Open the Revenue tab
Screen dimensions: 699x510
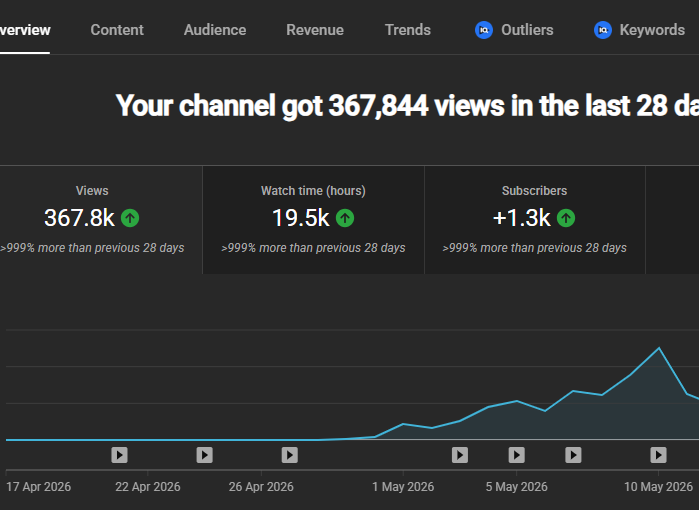[315, 30]
